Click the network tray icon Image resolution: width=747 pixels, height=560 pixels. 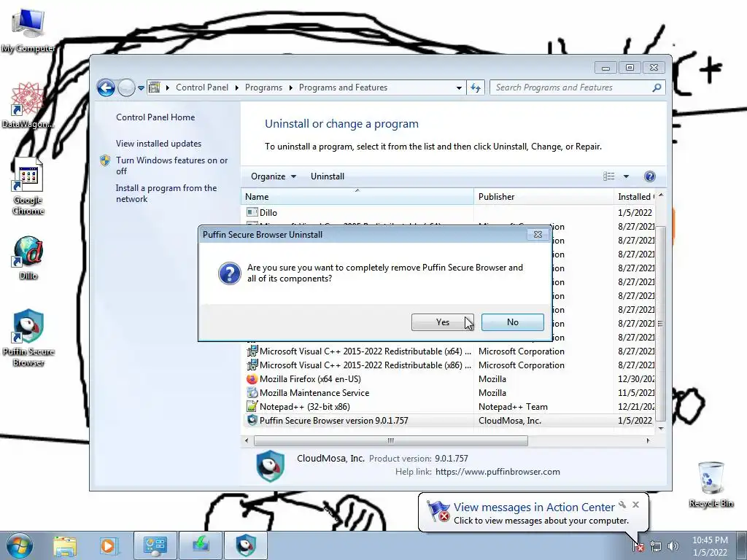coord(656,546)
